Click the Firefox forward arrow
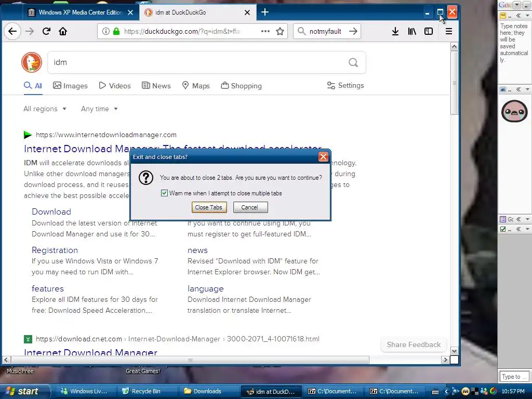 pyautogui.click(x=30, y=32)
